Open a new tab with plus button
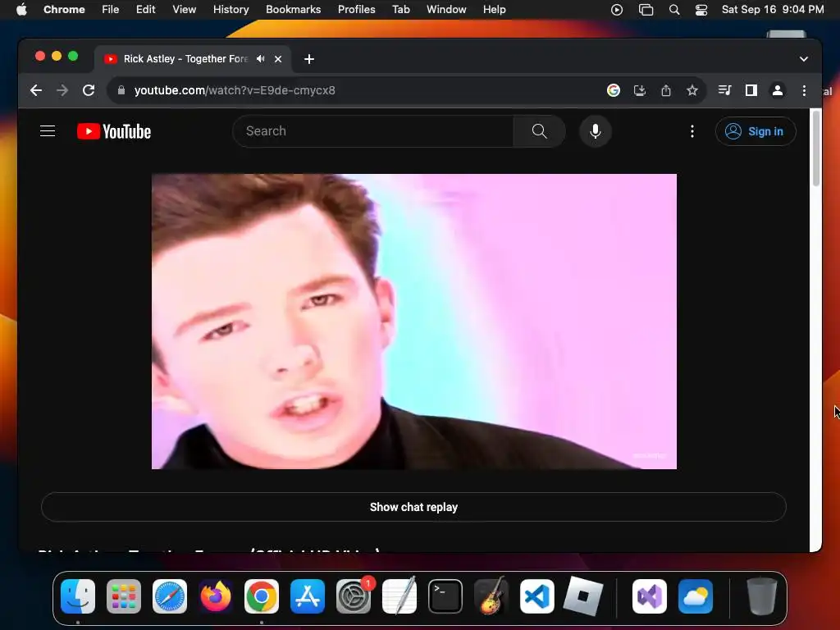Viewport: 840px width, 630px height. pyautogui.click(x=309, y=59)
